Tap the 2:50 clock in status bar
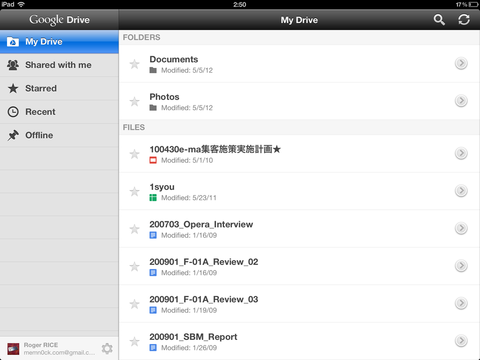The width and height of the screenshot is (480, 360). point(240,4)
